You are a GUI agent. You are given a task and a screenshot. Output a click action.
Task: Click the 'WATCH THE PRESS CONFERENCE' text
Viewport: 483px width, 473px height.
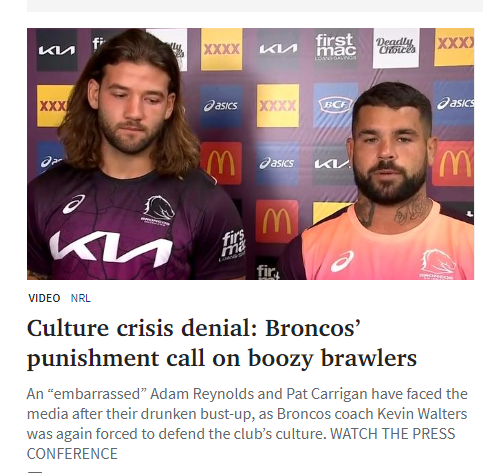pos(241,444)
